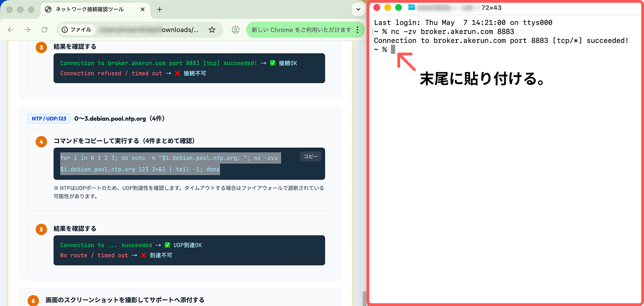Click the folder icon in the Terminal title bar
Screen dimensions: 644x306
[412, 7]
